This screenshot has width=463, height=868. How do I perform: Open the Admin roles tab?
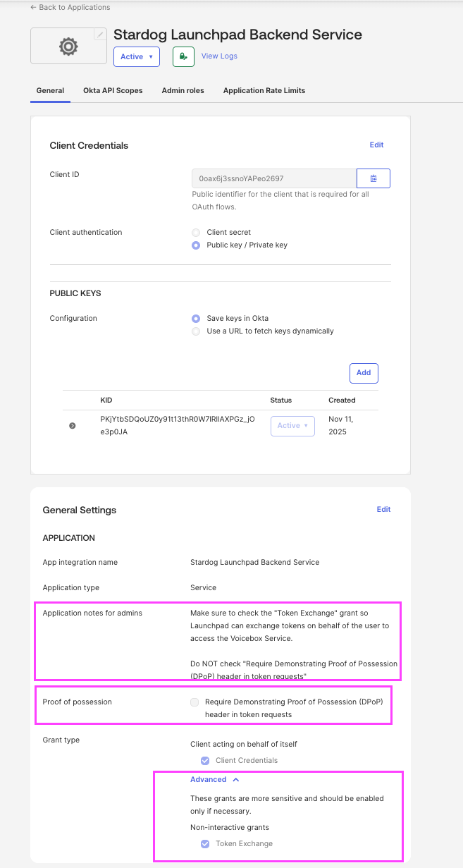pyautogui.click(x=183, y=90)
